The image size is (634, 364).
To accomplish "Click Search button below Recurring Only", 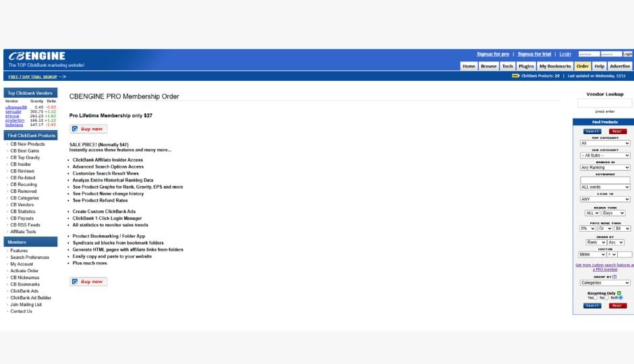I will pos(592,306).
